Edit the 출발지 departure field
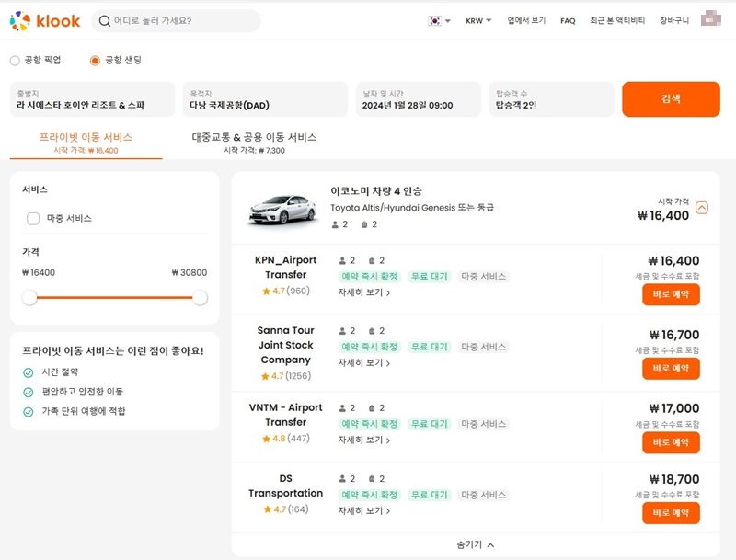 point(93,99)
